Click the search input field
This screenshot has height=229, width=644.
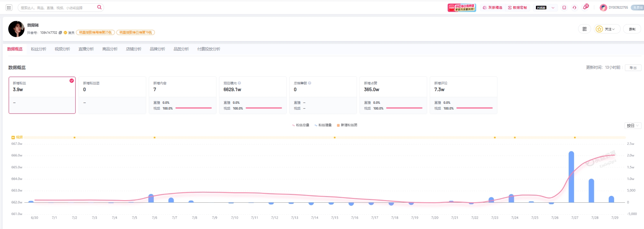pos(58,8)
